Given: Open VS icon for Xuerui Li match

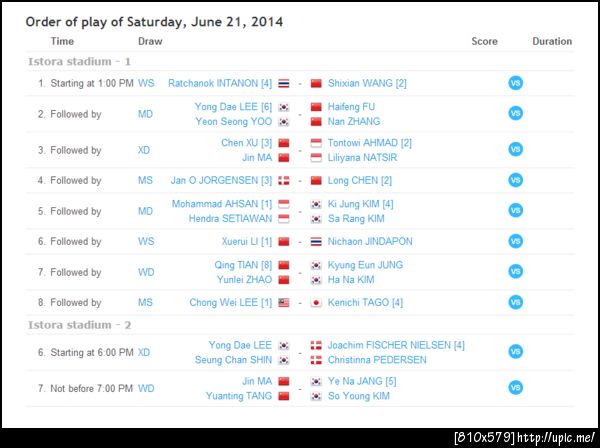Looking at the screenshot, I should (x=515, y=241).
